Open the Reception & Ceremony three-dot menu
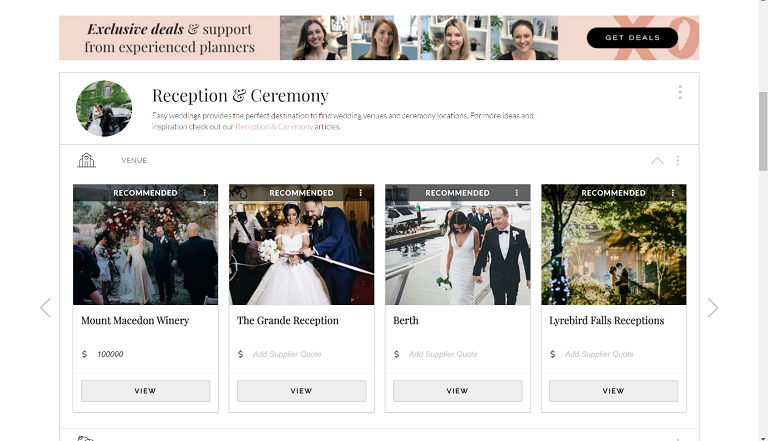 [680, 92]
